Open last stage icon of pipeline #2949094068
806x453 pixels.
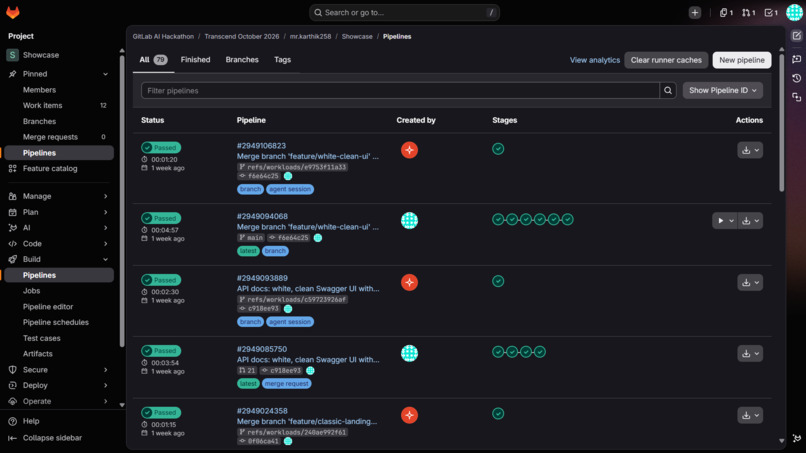(x=567, y=220)
